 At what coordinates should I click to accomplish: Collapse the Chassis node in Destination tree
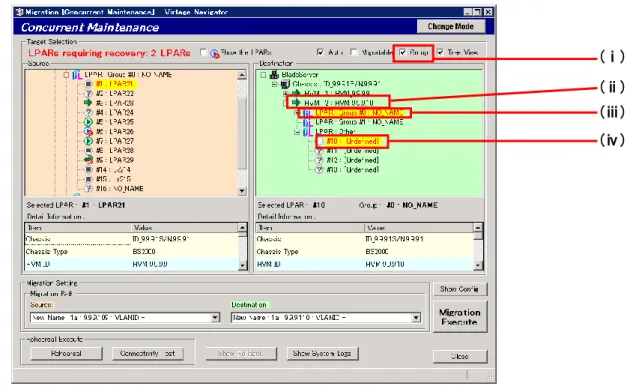coord(274,84)
